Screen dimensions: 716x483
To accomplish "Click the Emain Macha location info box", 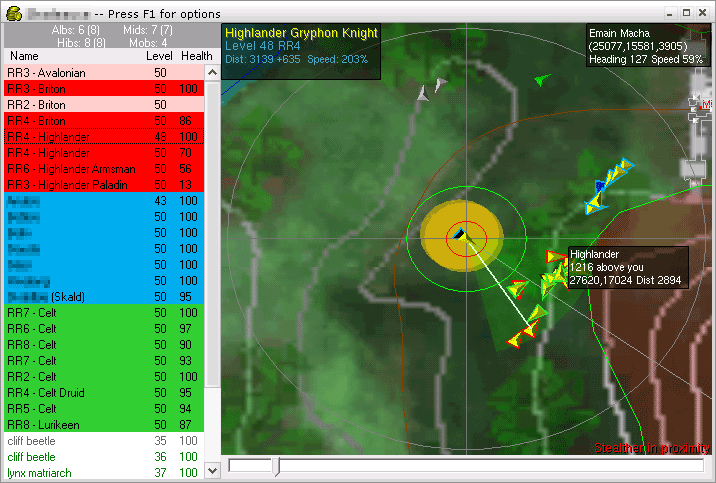I will (x=646, y=46).
